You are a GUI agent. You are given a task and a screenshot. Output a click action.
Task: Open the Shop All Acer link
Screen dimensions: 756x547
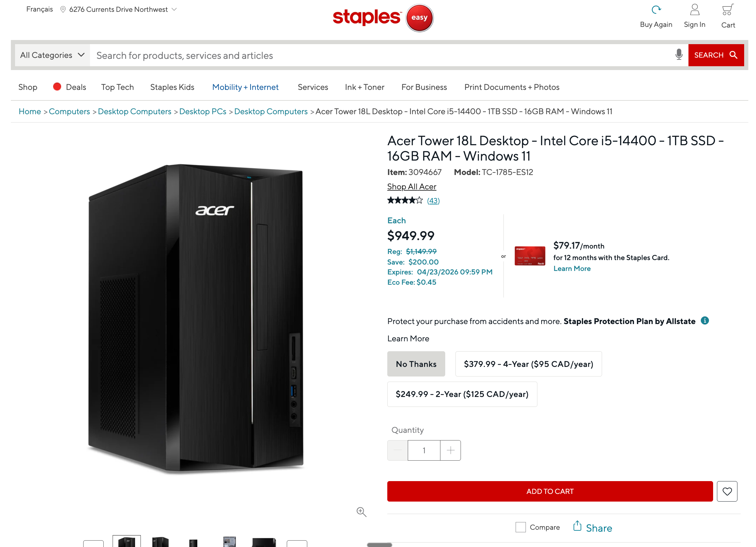point(412,186)
